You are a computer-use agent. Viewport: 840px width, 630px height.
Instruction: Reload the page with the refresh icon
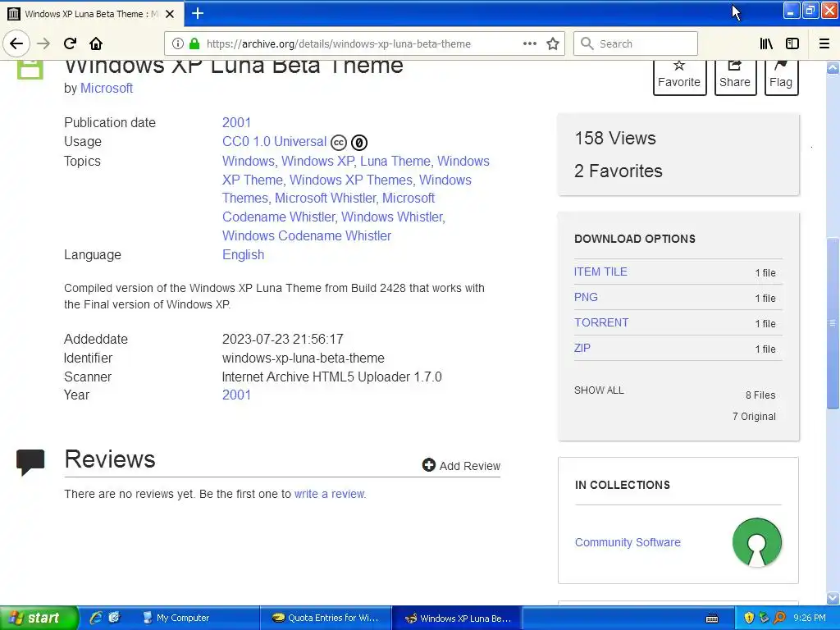tap(71, 43)
